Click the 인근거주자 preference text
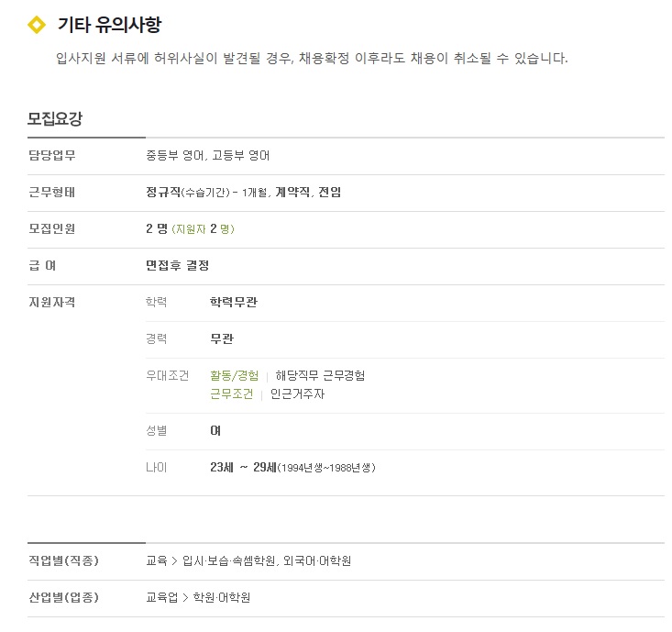672x632 pixels. (x=297, y=394)
